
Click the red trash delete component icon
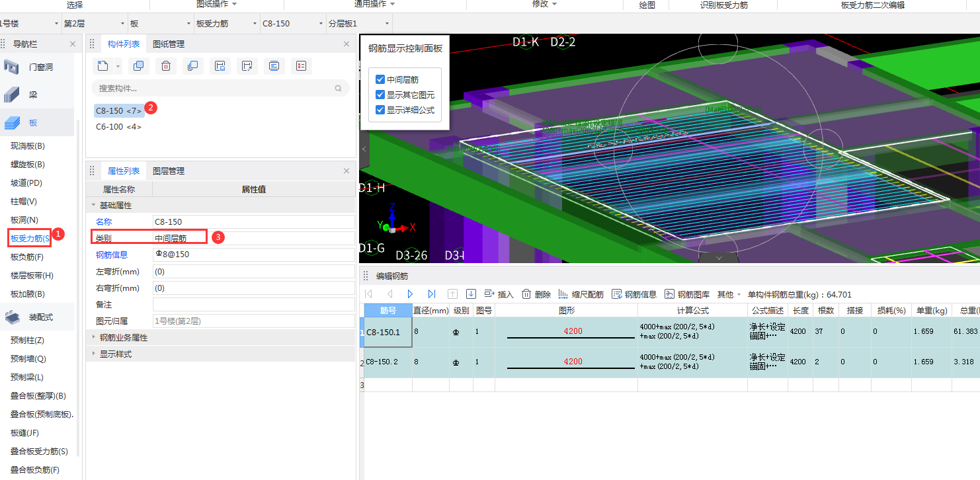click(166, 65)
